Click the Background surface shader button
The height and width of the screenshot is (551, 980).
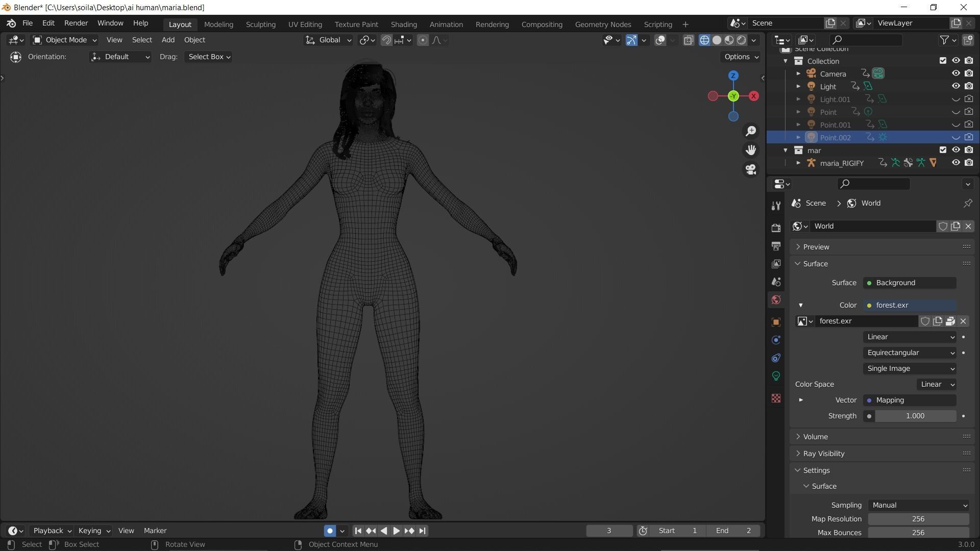(x=910, y=283)
